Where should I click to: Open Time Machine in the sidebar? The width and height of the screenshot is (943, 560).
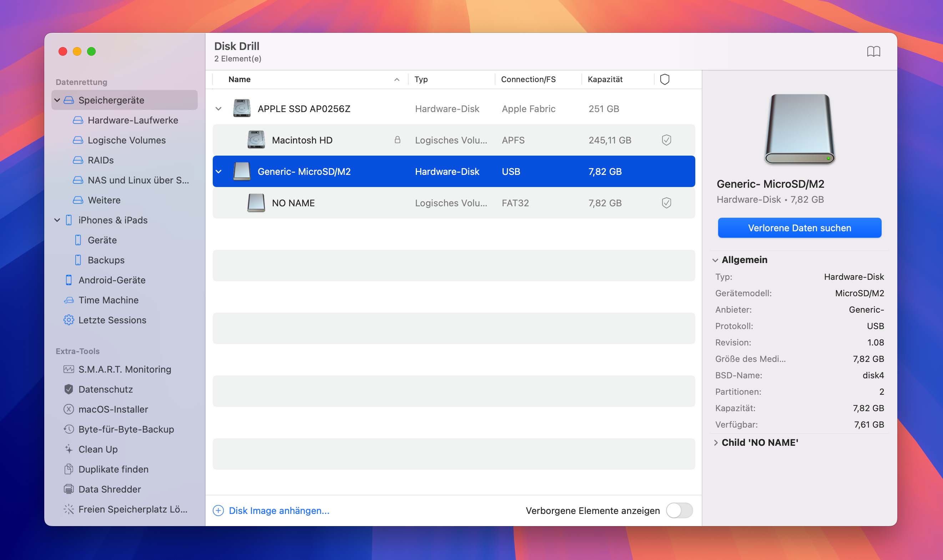109,299
